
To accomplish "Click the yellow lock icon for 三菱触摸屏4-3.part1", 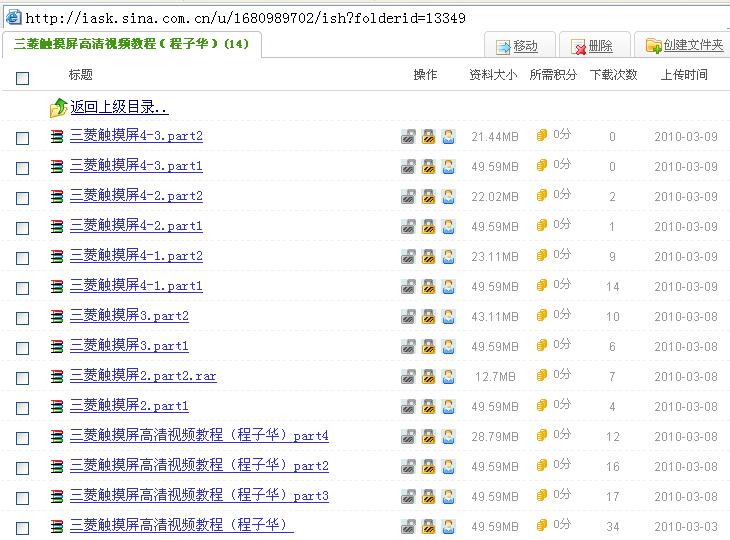I will (x=428, y=167).
